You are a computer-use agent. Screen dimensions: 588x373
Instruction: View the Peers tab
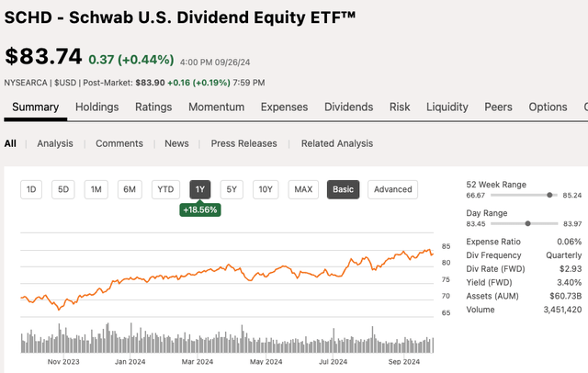498,107
